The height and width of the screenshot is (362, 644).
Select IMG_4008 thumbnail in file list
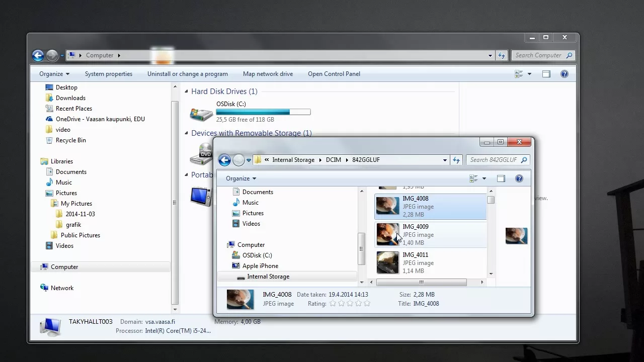coord(387,206)
